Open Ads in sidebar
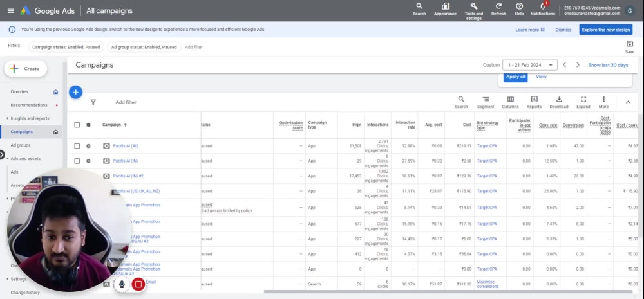Screen dimensions: 644x299 click(14, 172)
